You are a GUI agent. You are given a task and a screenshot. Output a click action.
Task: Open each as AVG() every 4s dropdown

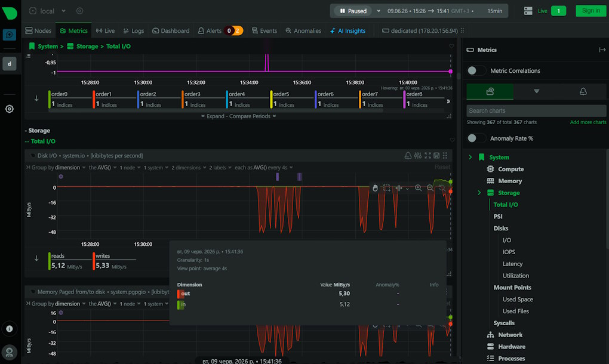coord(264,168)
